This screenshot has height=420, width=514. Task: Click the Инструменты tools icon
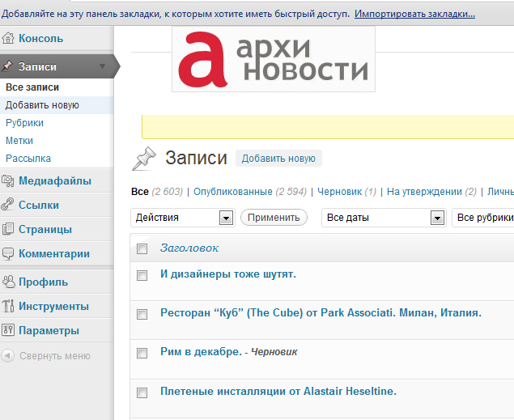(x=8, y=306)
